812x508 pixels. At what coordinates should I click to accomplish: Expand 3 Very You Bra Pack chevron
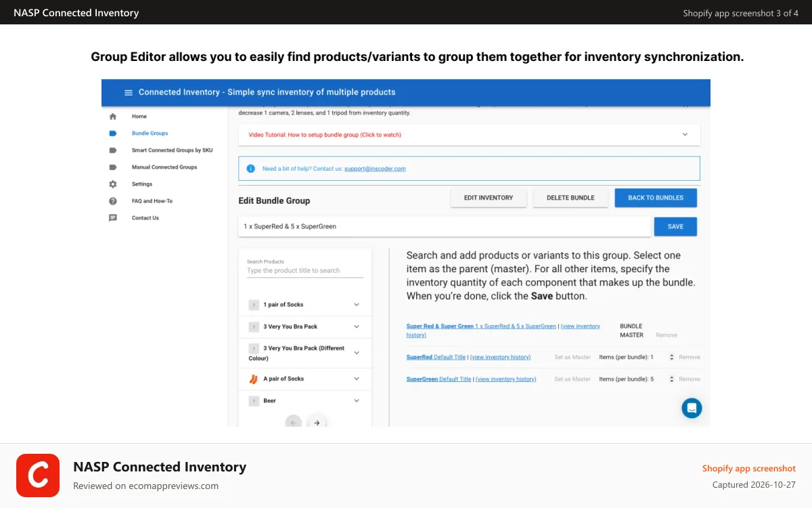(357, 326)
